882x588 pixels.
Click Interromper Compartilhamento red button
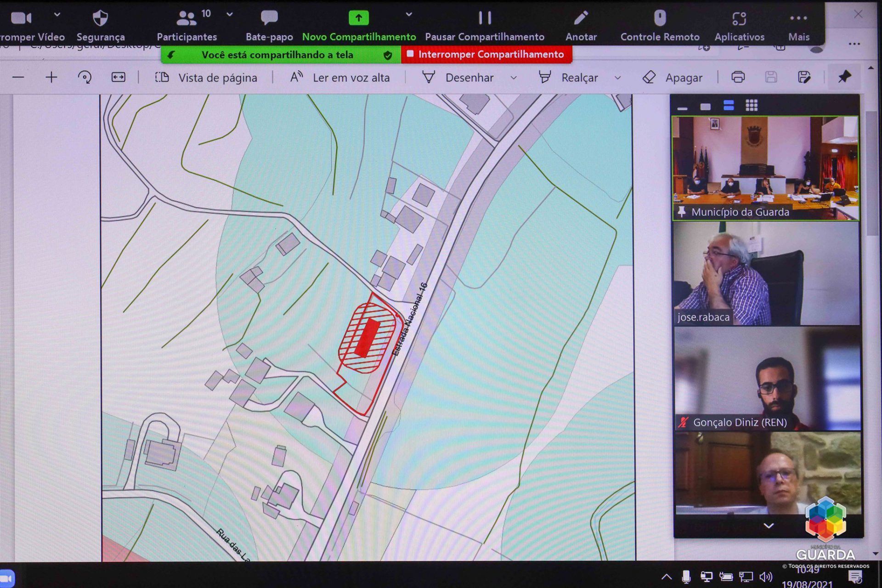486,54
